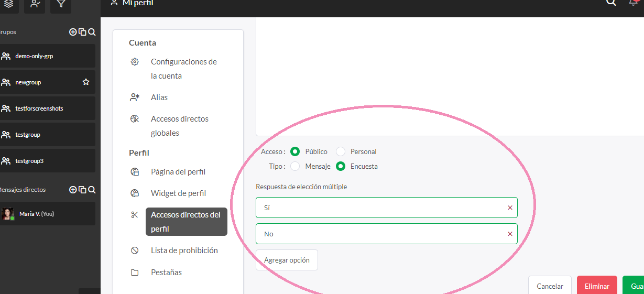
Task: Edit the 'Sí' answer input field
Action: pos(387,208)
